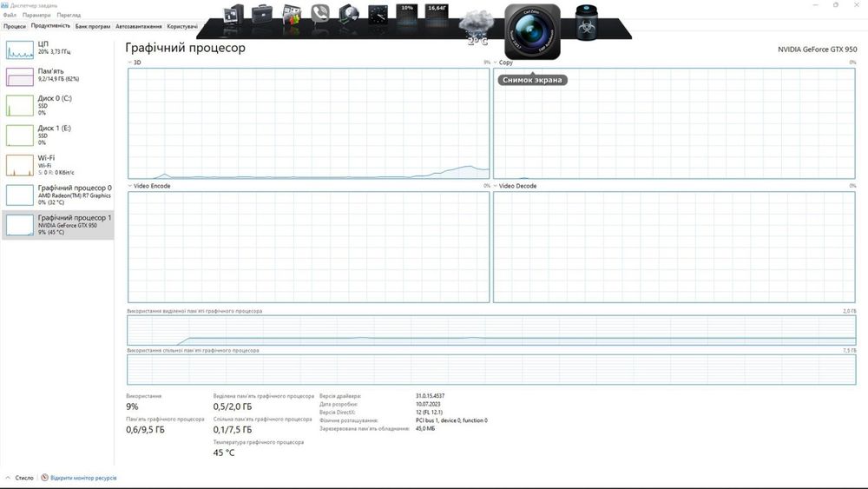
Task: Click the Task Manager title bar icon
Action: point(5,5)
